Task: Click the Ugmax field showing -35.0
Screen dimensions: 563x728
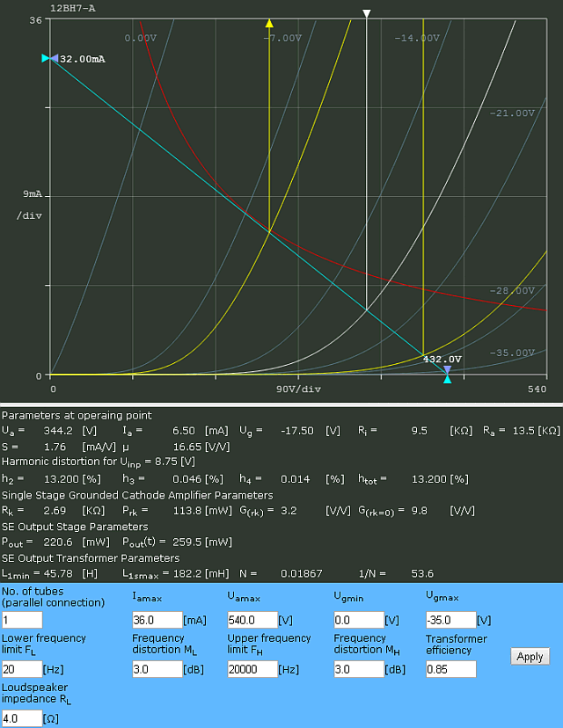Action: point(450,620)
